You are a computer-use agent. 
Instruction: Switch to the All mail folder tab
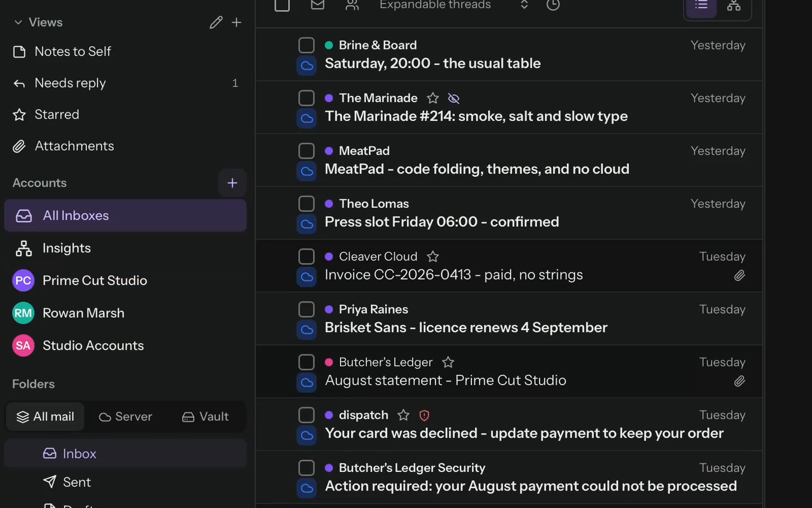[x=45, y=417]
